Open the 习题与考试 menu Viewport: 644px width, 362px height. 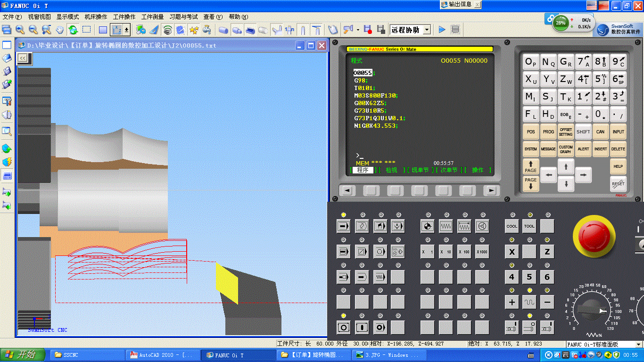184,17
